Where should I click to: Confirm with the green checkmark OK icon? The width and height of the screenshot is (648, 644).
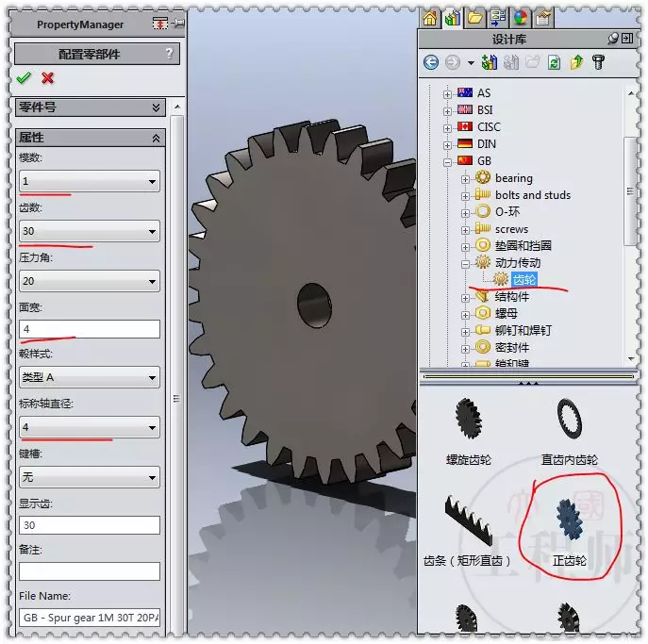coord(24,77)
